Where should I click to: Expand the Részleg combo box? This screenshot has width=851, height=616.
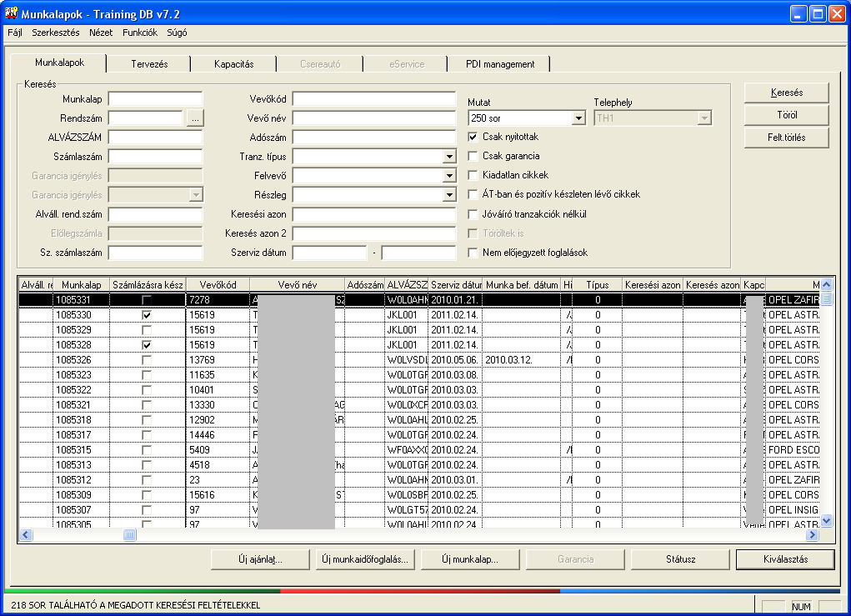448,195
